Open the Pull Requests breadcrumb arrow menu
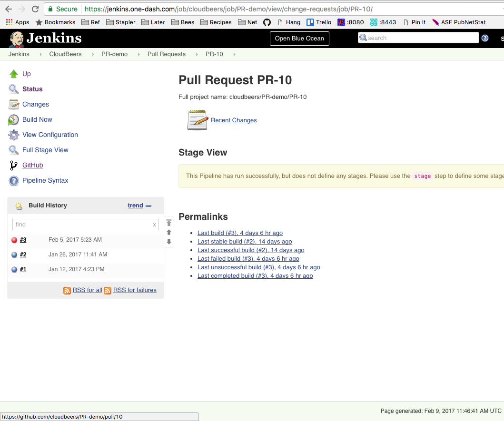This screenshot has height=421, width=504. tap(196, 54)
